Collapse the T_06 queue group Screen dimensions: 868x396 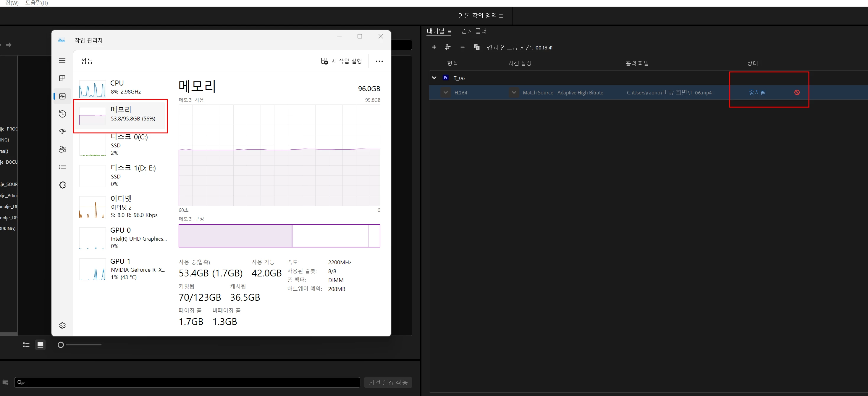click(434, 78)
